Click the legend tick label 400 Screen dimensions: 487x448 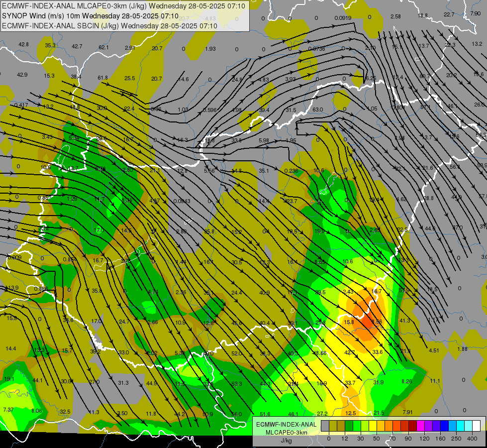(472, 439)
